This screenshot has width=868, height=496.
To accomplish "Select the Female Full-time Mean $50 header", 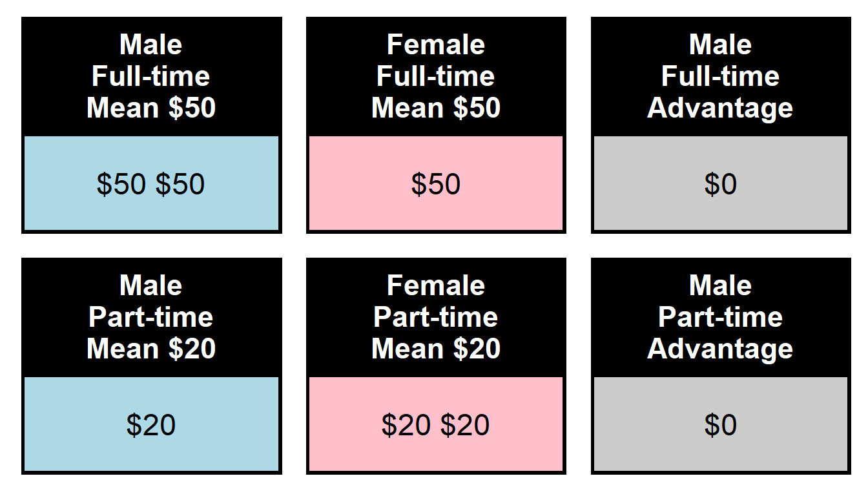I will [x=436, y=76].
